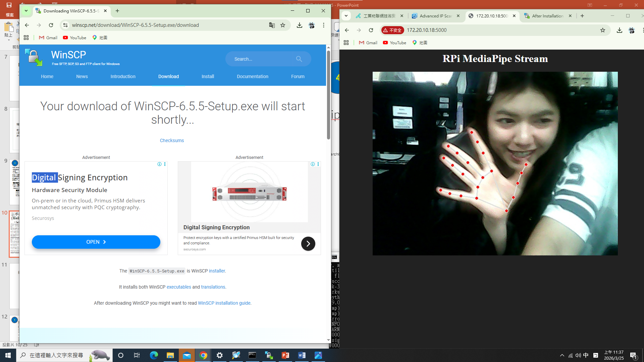Image resolution: width=644 pixels, height=362 pixels.
Task: Click the ad info icon on Securosys ad
Action: pyautogui.click(x=159, y=164)
